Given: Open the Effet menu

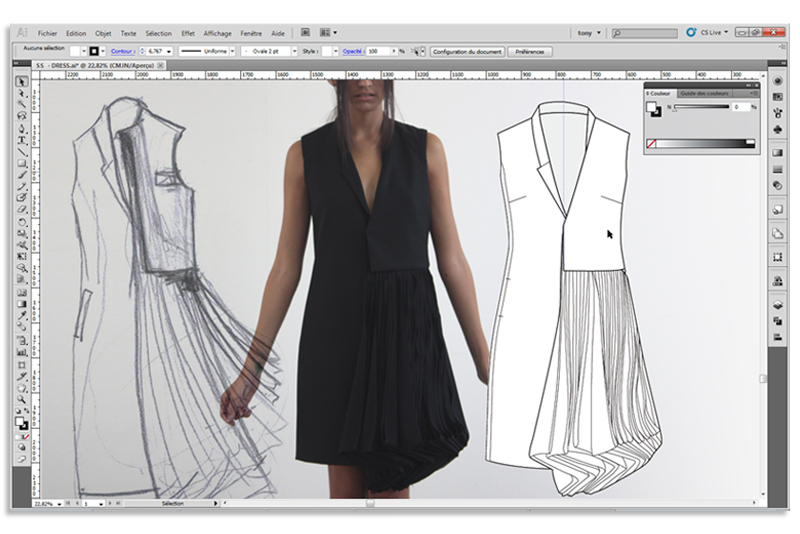Looking at the screenshot, I should pos(188,33).
